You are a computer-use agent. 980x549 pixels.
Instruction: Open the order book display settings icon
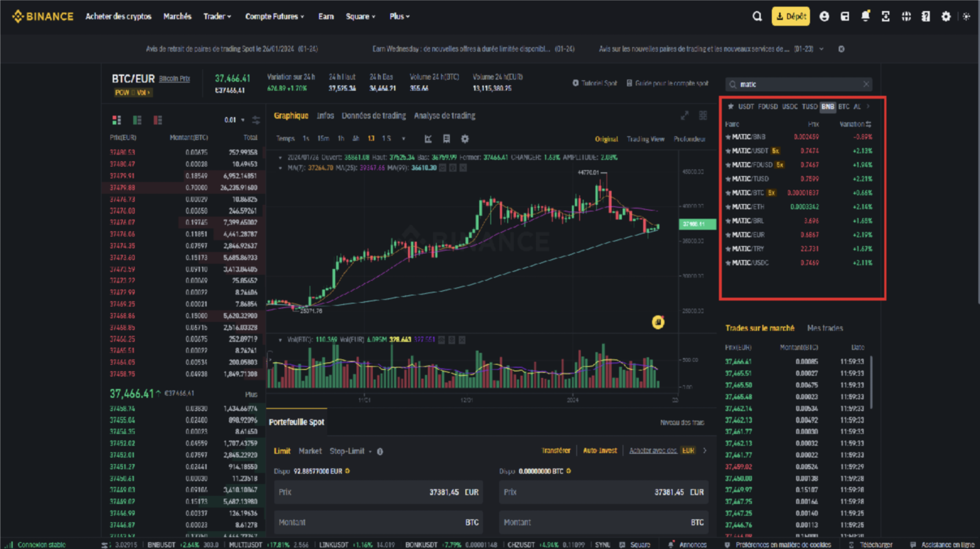coord(256,120)
